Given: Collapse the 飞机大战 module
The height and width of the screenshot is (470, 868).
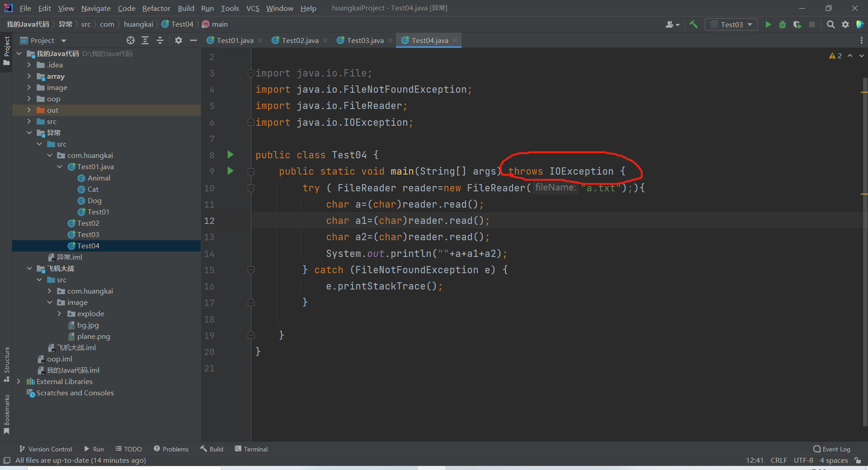Looking at the screenshot, I should 29,269.
